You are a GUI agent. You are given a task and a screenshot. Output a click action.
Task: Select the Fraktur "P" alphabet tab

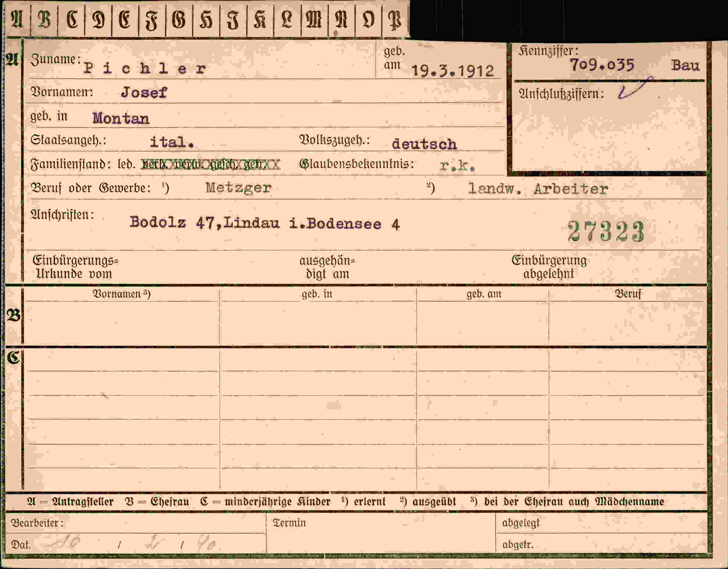[x=395, y=20]
